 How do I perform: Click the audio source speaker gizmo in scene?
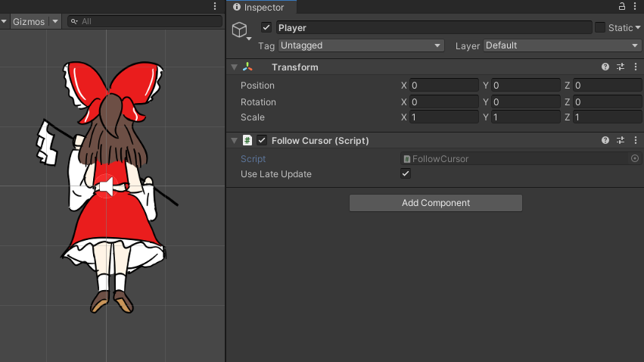[x=107, y=187]
